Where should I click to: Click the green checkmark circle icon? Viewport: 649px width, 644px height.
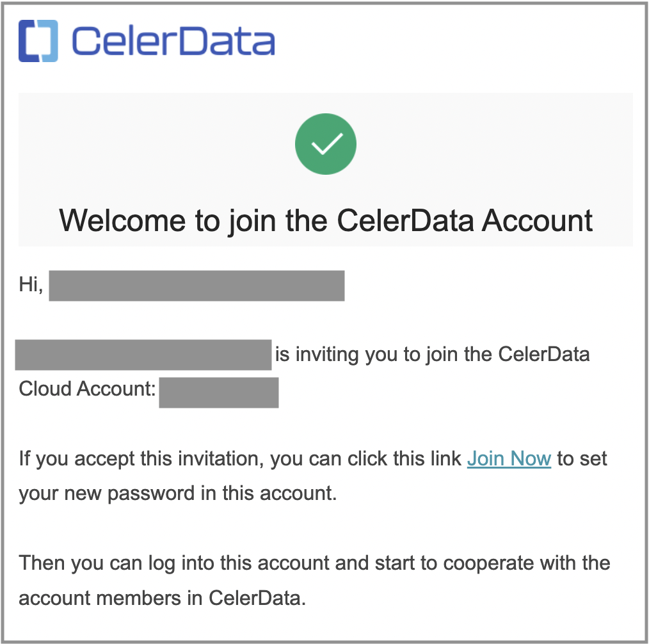coord(325,145)
